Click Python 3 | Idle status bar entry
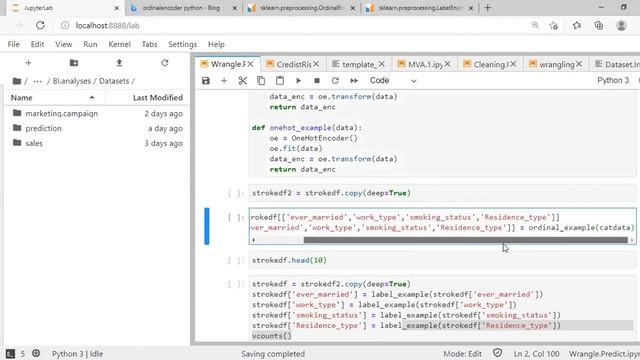 [x=77, y=354]
